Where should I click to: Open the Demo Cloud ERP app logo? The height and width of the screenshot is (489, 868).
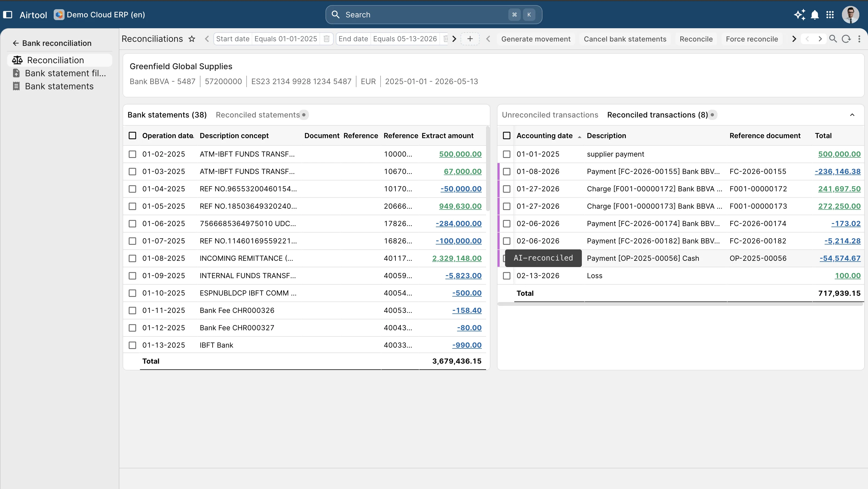[x=59, y=14]
